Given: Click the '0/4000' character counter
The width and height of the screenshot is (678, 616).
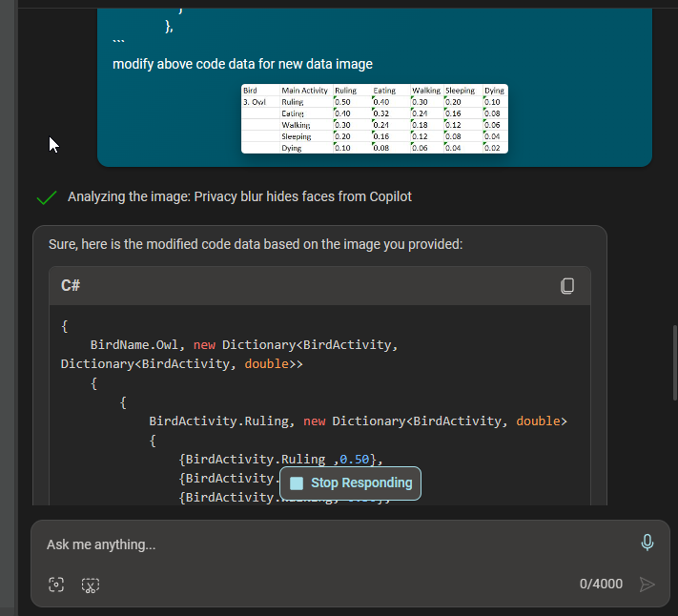Looking at the screenshot, I should 601,584.
